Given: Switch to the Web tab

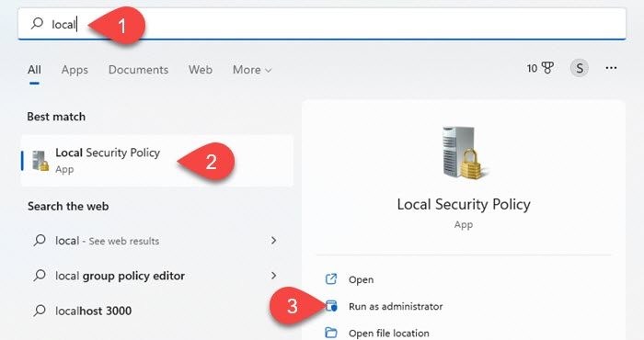Looking at the screenshot, I should pyautogui.click(x=201, y=70).
